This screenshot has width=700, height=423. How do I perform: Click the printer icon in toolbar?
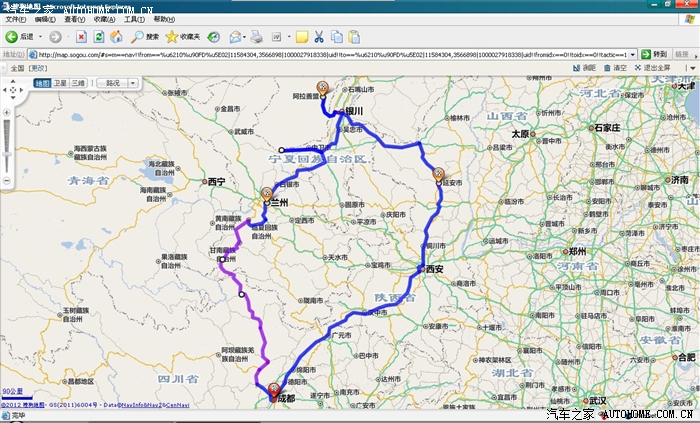(x=257, y=36)
